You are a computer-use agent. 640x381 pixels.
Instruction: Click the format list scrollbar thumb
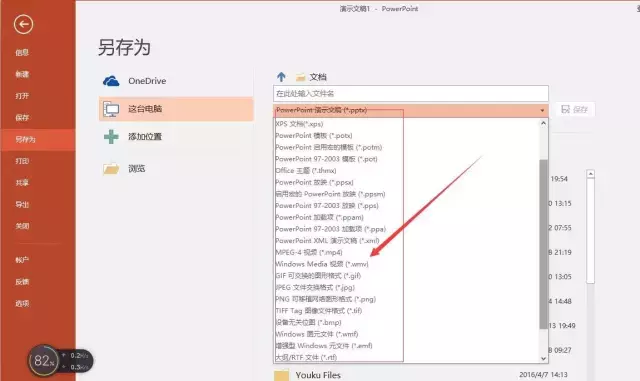coord(543,244)
